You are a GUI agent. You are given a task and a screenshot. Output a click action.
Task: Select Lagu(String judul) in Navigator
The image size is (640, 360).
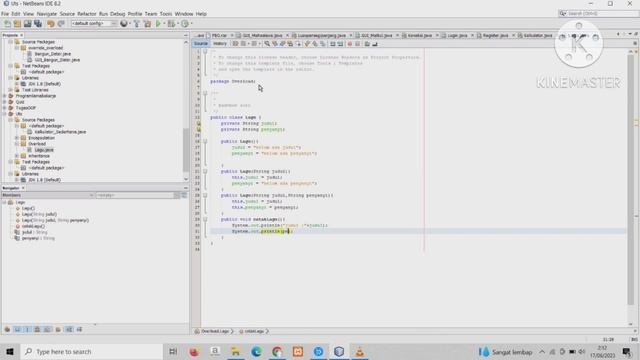(x=39, y=214)
